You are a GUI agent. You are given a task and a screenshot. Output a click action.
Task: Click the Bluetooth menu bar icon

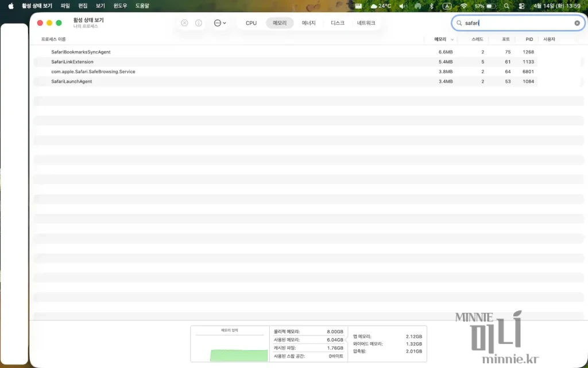pos(431,6)
